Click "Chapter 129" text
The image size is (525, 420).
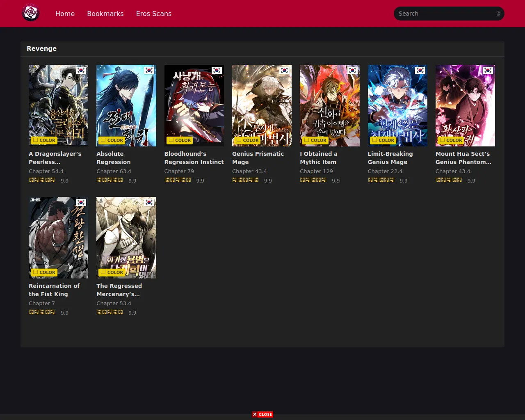point(316,171)
